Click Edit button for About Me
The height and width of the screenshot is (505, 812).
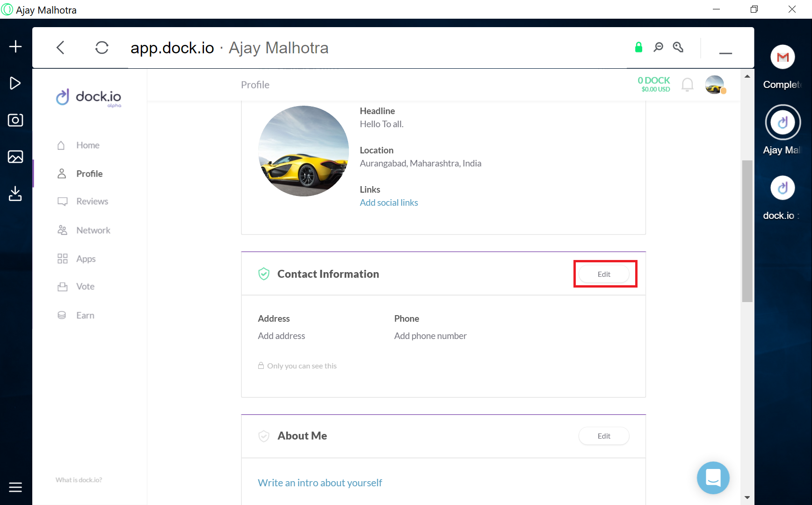(x=604, y=436)
